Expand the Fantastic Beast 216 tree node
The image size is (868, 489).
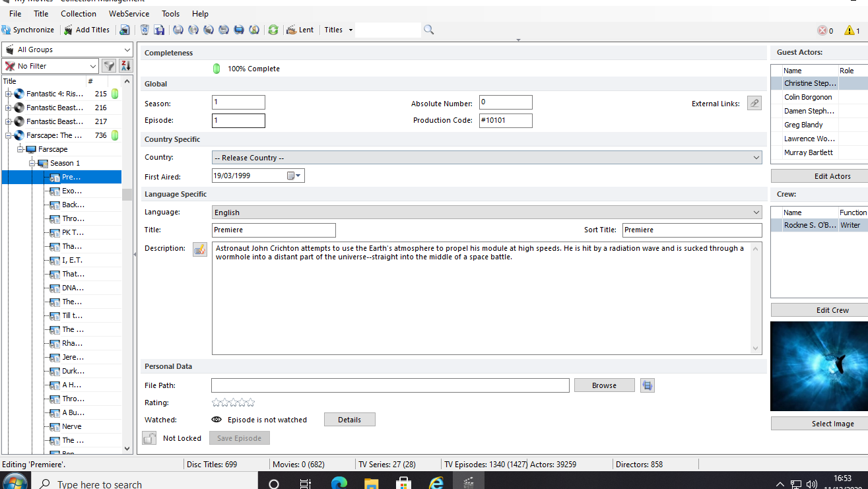9,108
